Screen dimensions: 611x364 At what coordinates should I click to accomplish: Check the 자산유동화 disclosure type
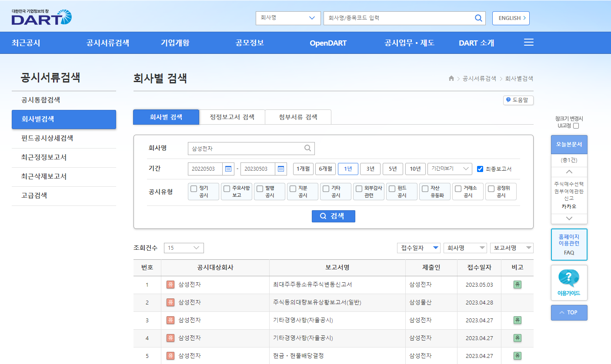425,189
